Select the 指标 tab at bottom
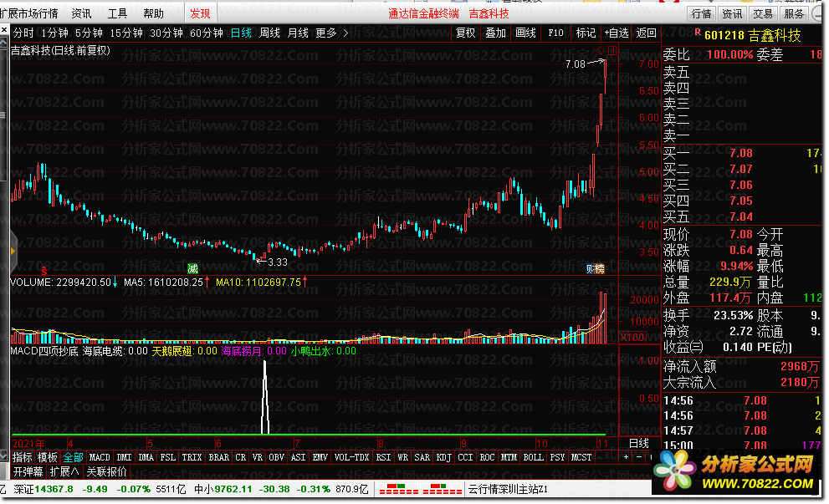The image size is (829, 504). [x=23, y=457]
